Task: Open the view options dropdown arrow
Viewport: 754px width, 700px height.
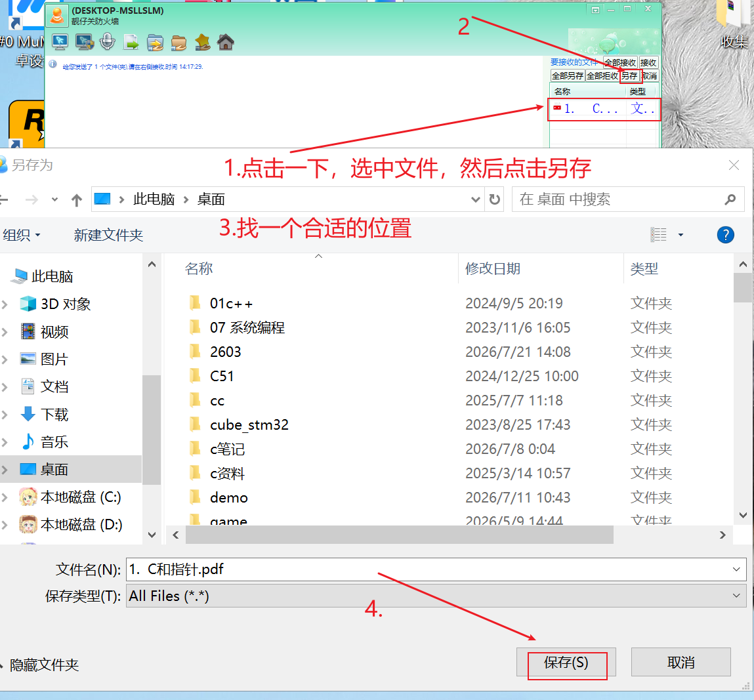Action: [681, 235]
